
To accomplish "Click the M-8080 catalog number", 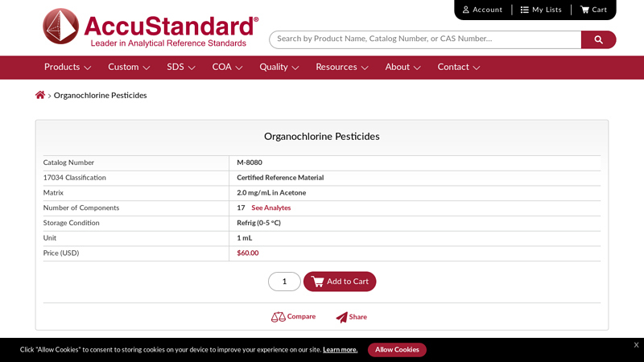I will tap(250, 162).
